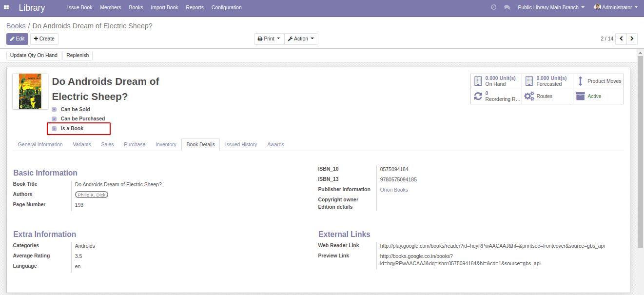The width and height of the screenshot is (644, 295).
Task: Open the Print dropdown
Action: tap(269, 39)
